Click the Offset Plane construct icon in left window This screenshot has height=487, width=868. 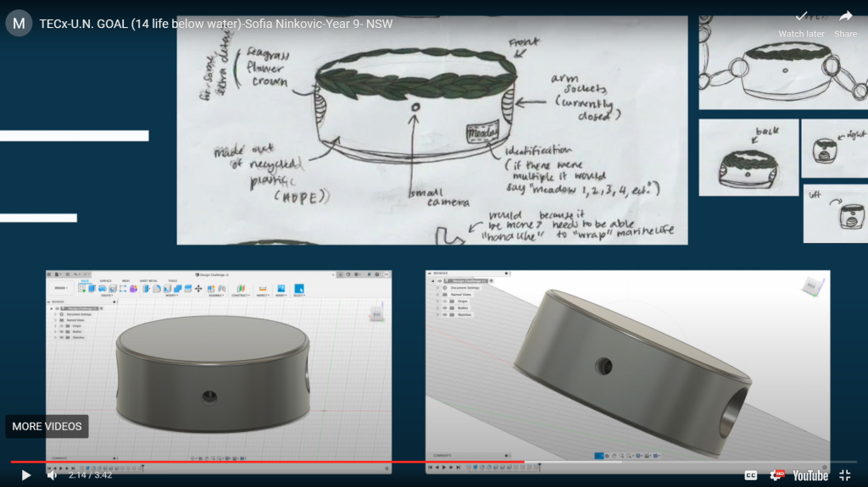click(241, 288)
